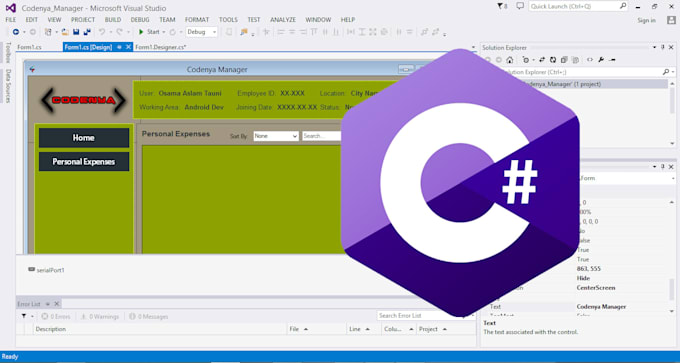
Task: Close the Error List panel
Action: pos(56,304)
